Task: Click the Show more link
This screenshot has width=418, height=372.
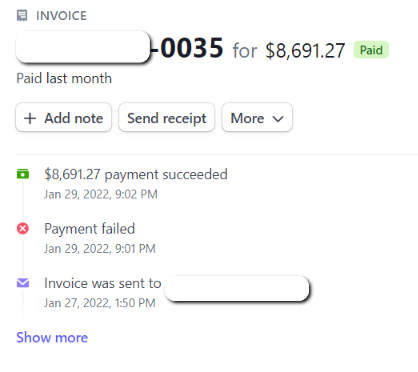Action: pyautogui.click(x=52, y=337)
